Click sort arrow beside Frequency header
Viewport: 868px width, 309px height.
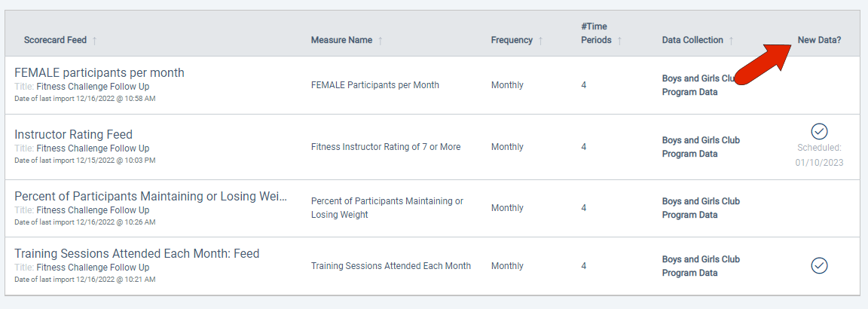540,41
